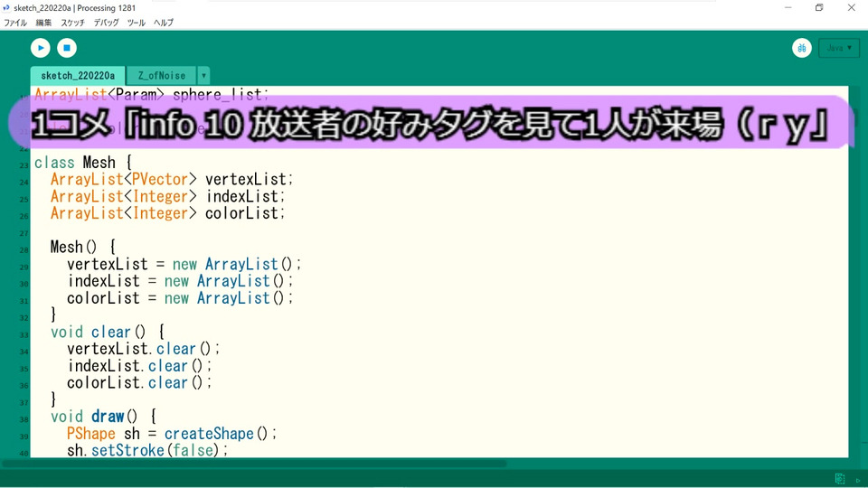
Task: Open the スケッチ menu
Action: click(72, 23)
